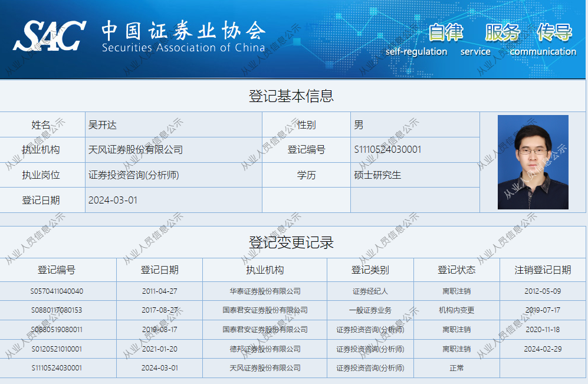
Task: Click the 登记变更记录 section heading
Action: point(291,242)
